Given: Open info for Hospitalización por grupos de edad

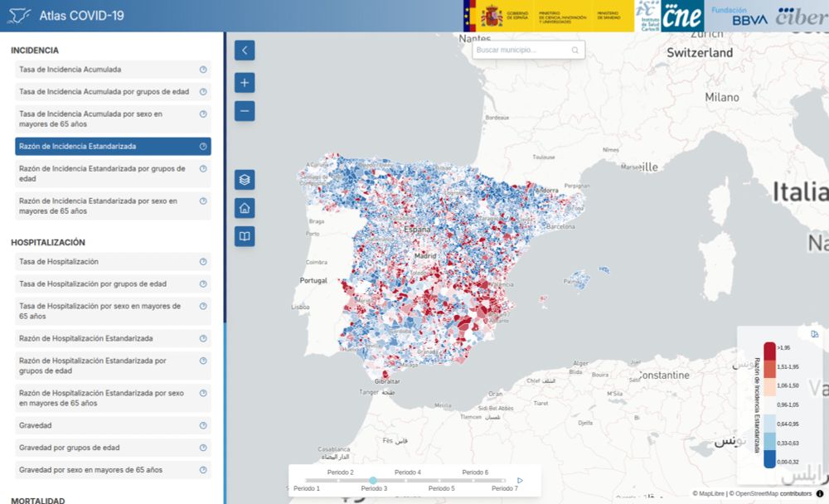Looking at the screenshot, I should tap(203, 284).
